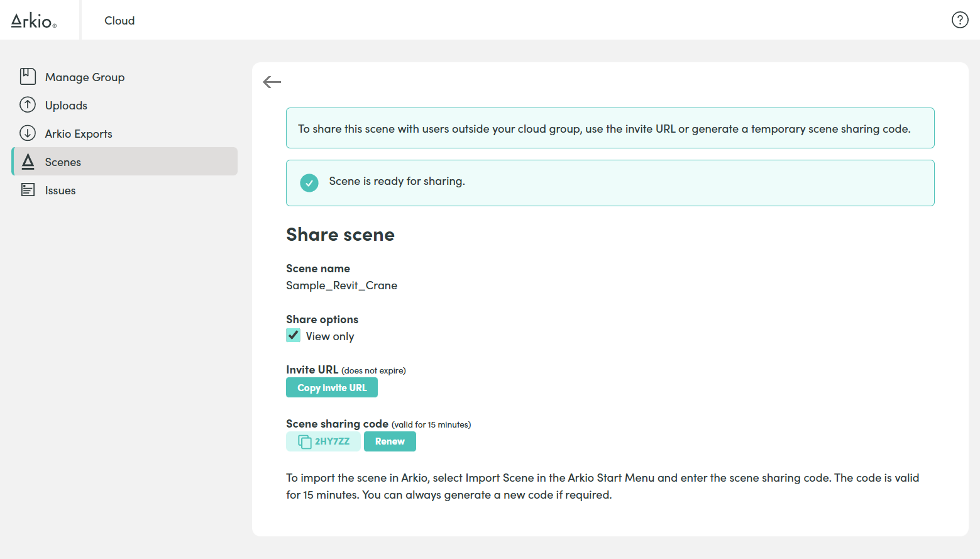The height and width of the screenshot is (559, 980).
Task: Open the Arkio Exports section
Action: (124, 133)
